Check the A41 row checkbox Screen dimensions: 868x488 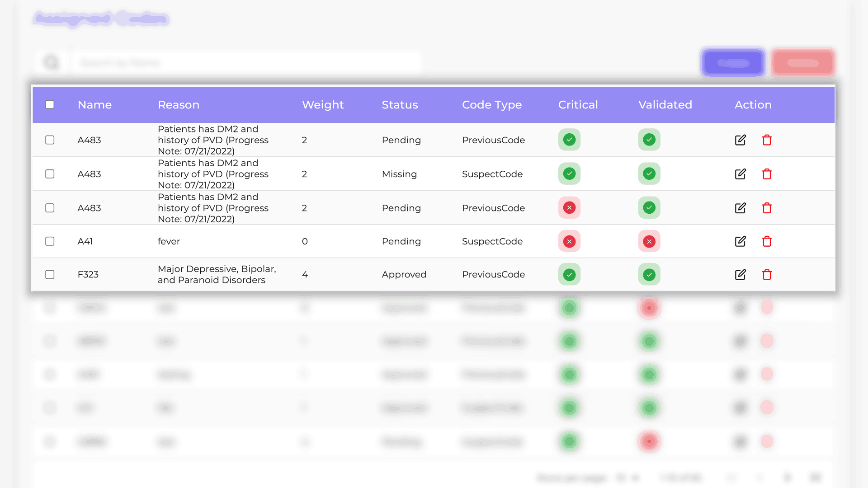[50, 241]
